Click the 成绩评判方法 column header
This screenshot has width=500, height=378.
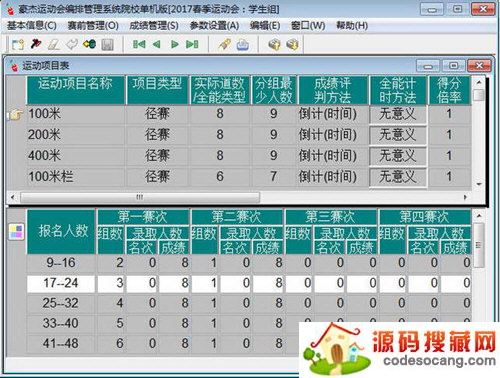tap(333, 90)
